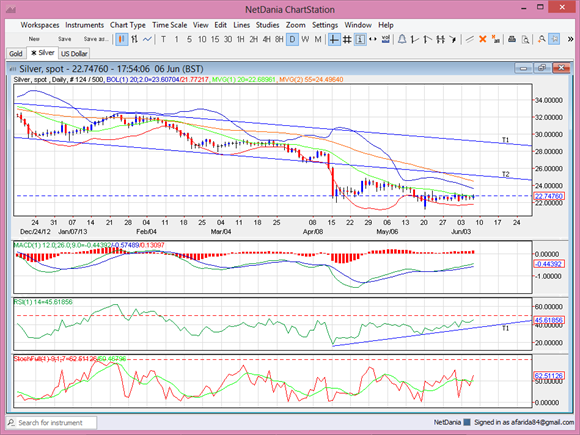Open the View menu

pyautogui.click(x=201, y=25)
